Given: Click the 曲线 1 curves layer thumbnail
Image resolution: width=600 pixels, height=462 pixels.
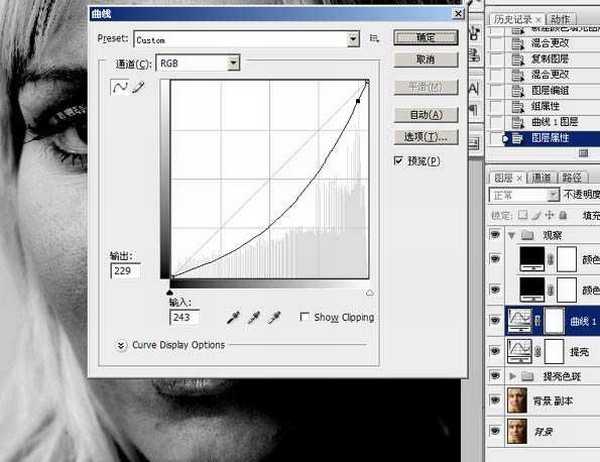Looking at the screenshot, I should tap(521, 320).
